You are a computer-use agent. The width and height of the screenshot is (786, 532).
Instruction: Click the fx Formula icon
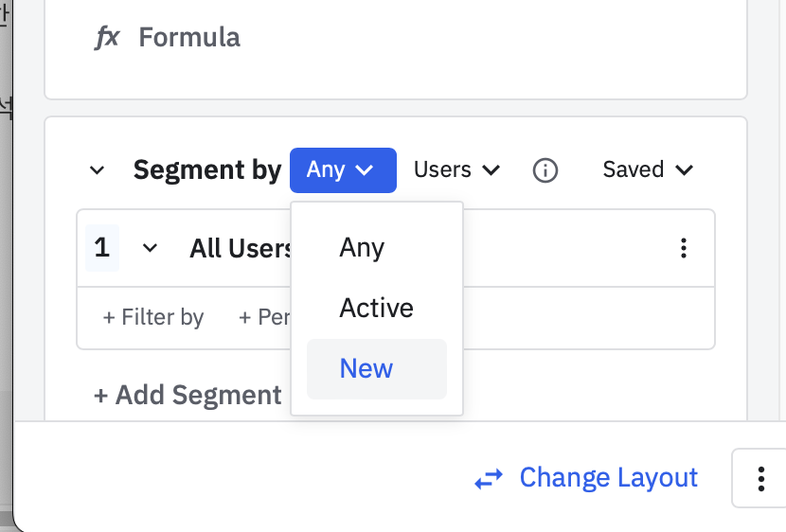pos(107,38)
